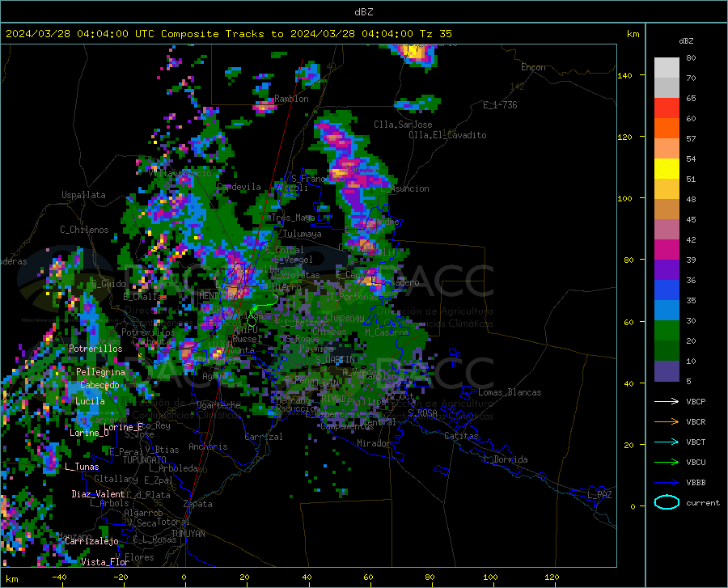Click the intense yellow storm cell at top edge
The width and height of the screenshot is (728, 588).
pyautogui.click(x=415, y=53)
